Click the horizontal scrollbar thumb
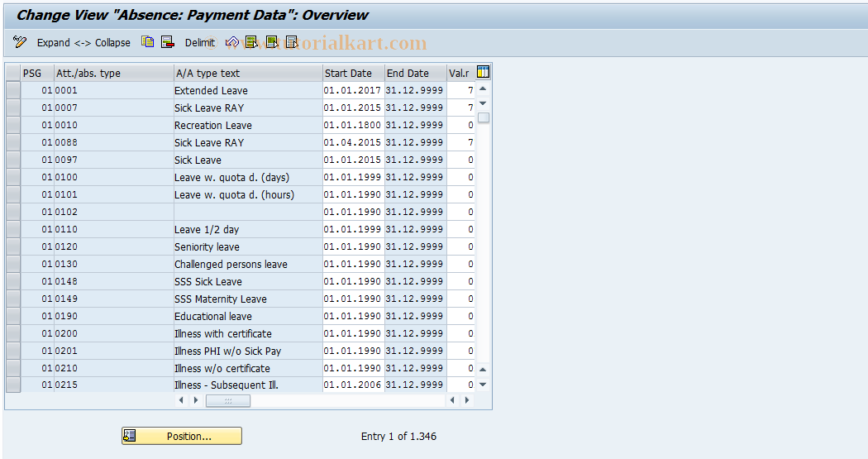868x459 pixels. [x=228, y=401]
